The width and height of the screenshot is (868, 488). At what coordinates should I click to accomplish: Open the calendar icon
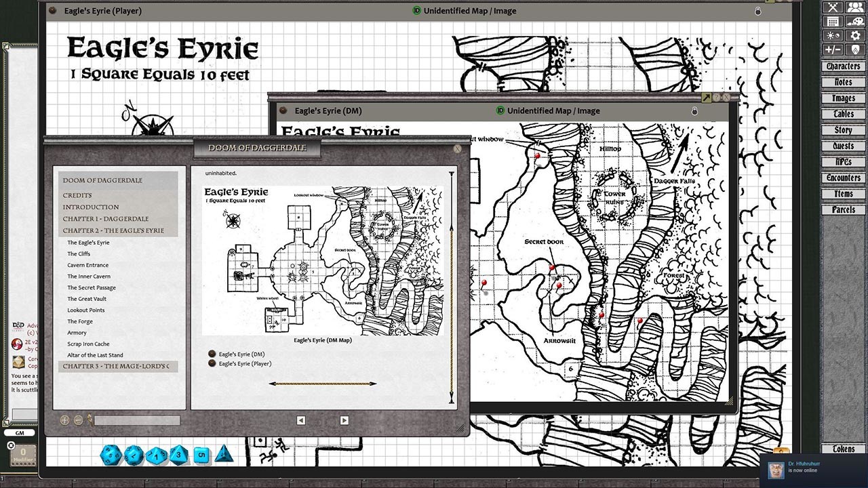tap(832, 22)
